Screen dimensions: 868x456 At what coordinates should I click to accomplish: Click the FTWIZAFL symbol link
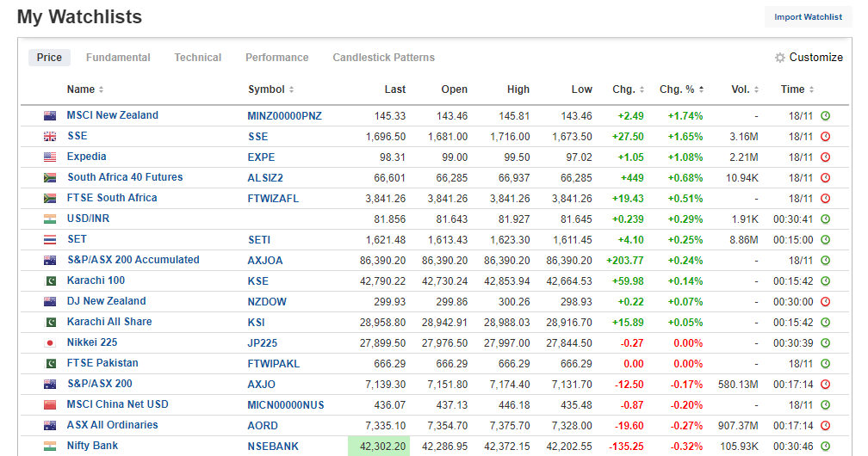[x=273, y=199]
